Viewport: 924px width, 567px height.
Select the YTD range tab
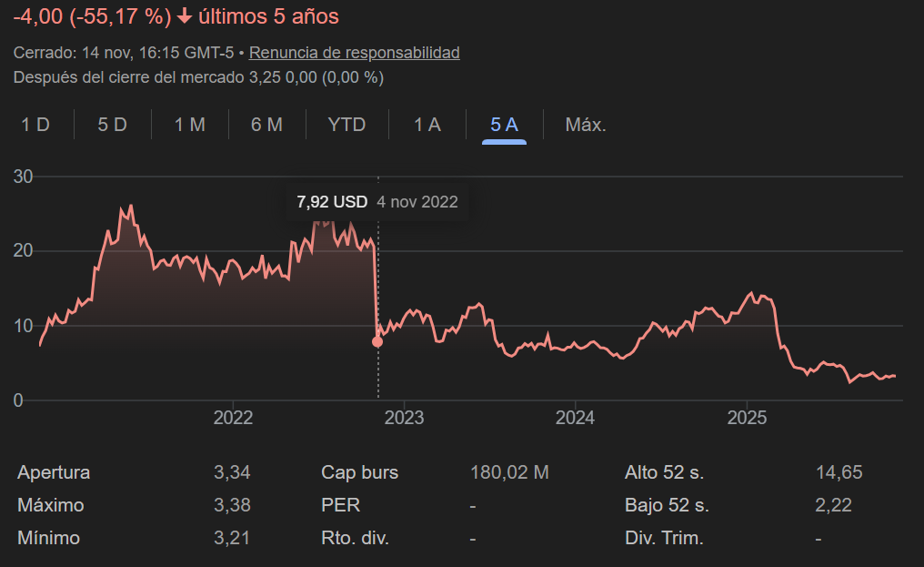click(346, 125)
